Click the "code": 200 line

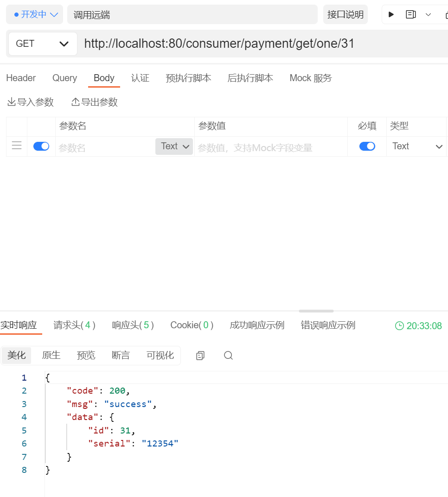[x=98, y=391]
